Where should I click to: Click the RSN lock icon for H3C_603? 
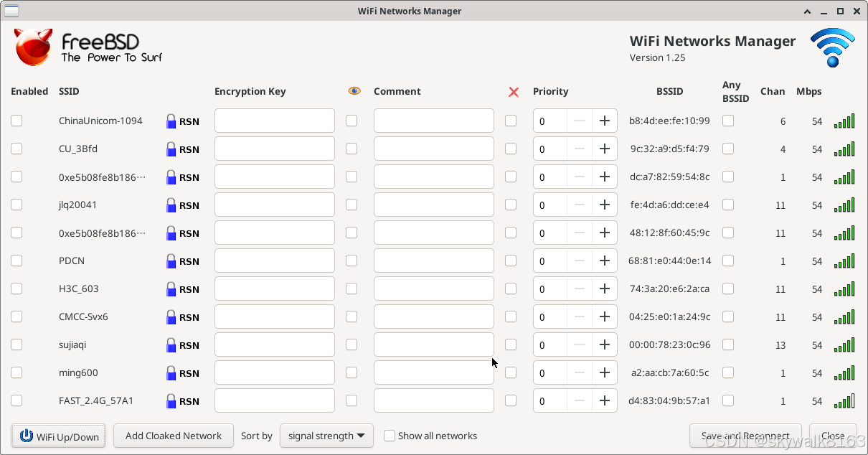tap(171, 289)
